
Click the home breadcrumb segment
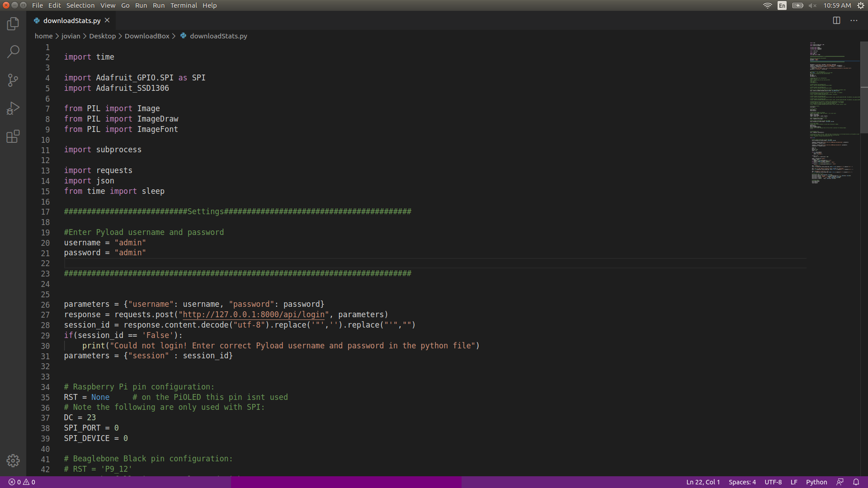point(44,36)
